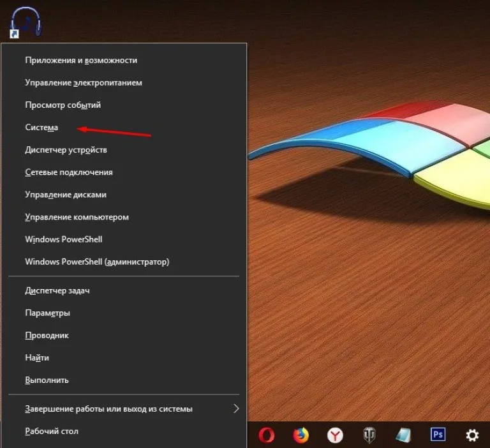490x448 pixels.
Task: Choose the Система menu item
Action: pyautogui.click(x=124, y=127)
